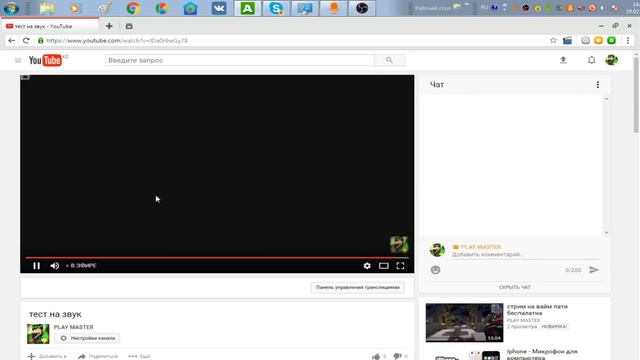Viewport: 640px width, 360px height.
Task: Open VK from the taskbar
Action: [219, 8]
